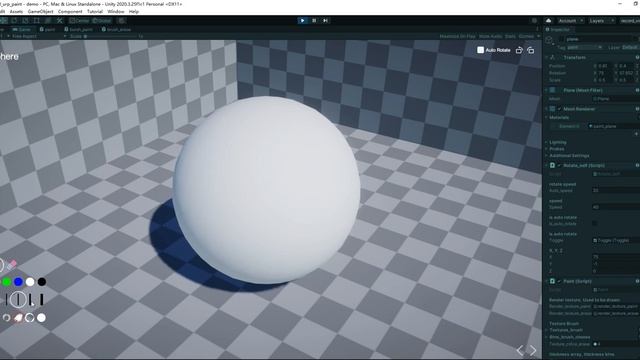The width and height of the screenshot is (640, 360).
Task: Toggle the Global handle button in toolbar
Action: coord(101,20)
